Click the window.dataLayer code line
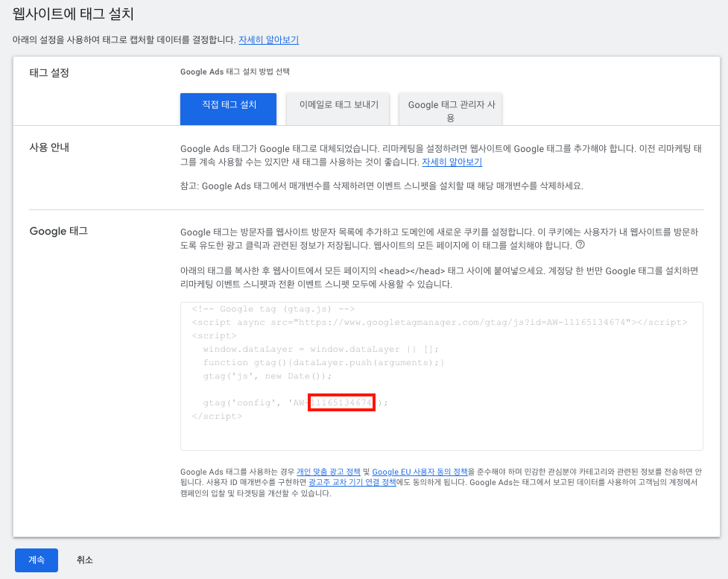The width and height of the screenshot is (728, 579). point(320,349)
